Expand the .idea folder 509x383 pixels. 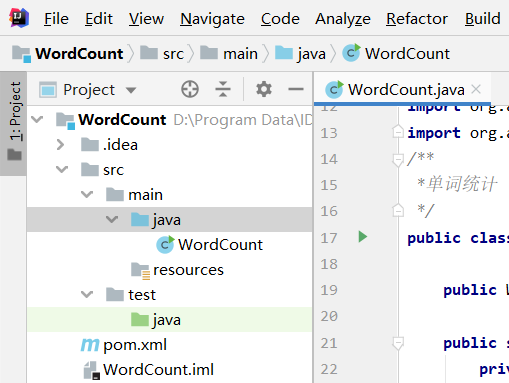[60, 145]
